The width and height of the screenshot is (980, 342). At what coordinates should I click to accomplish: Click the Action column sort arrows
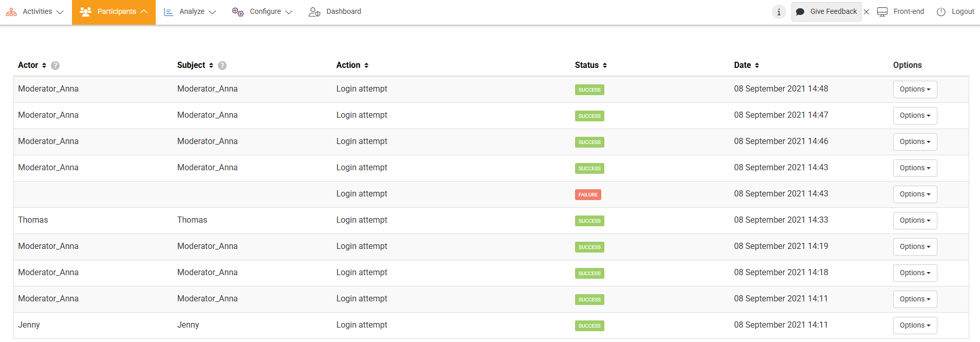tap(366, 65)
